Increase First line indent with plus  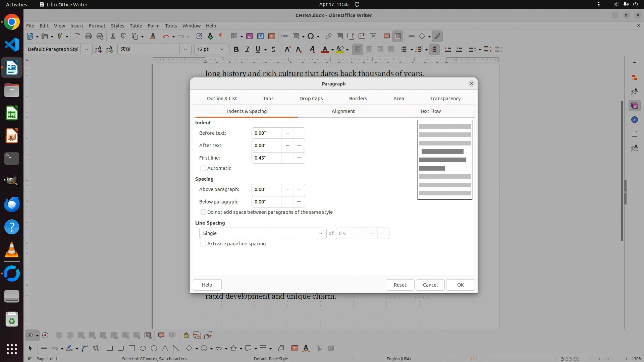pyautogui.click(x=299, y=158)
